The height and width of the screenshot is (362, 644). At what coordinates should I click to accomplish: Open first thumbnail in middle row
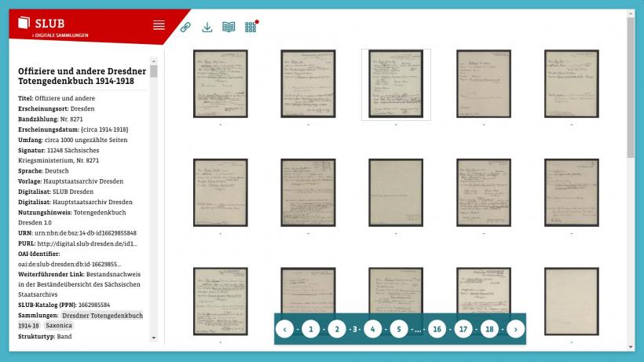point(221,192)
